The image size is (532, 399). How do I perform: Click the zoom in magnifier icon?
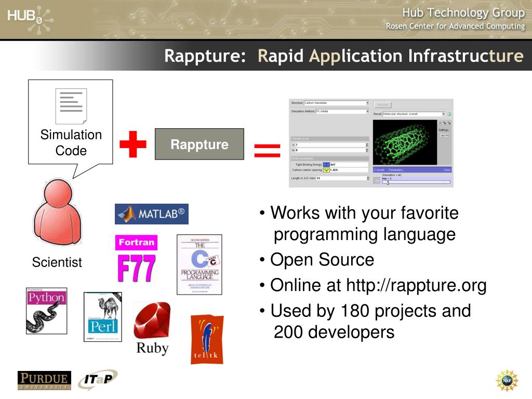tap(445, 123)
